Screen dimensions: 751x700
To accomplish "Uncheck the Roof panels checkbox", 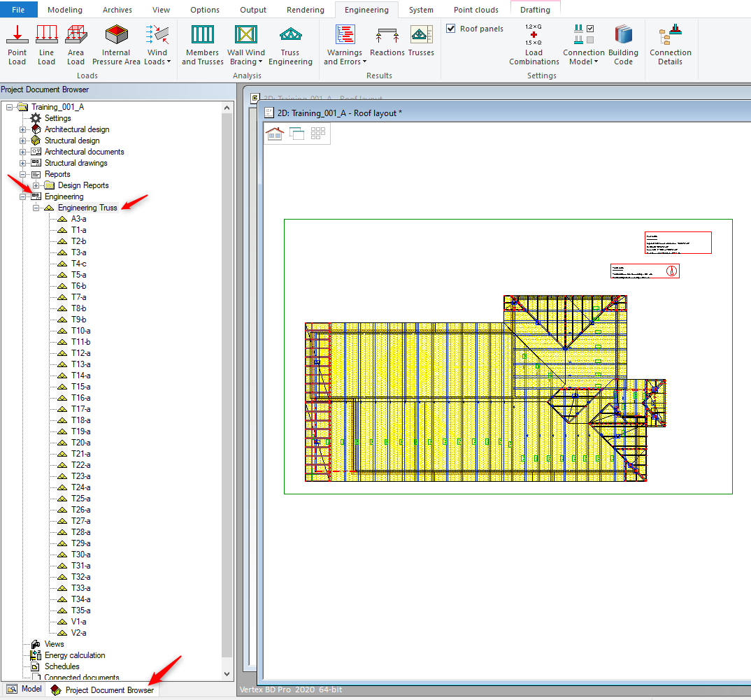I will [451, 29].
